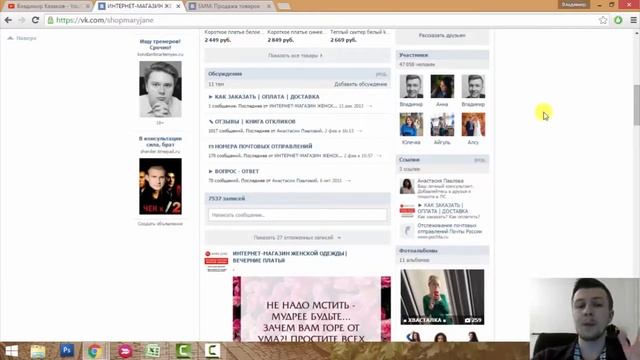Open Айгуль member avatar
The width and height of the screenshot is (640, 360).
(442, 124)
